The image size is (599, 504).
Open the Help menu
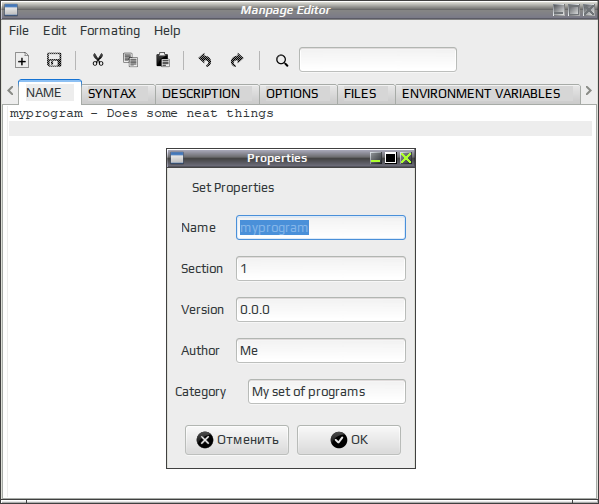pos(167,31)
